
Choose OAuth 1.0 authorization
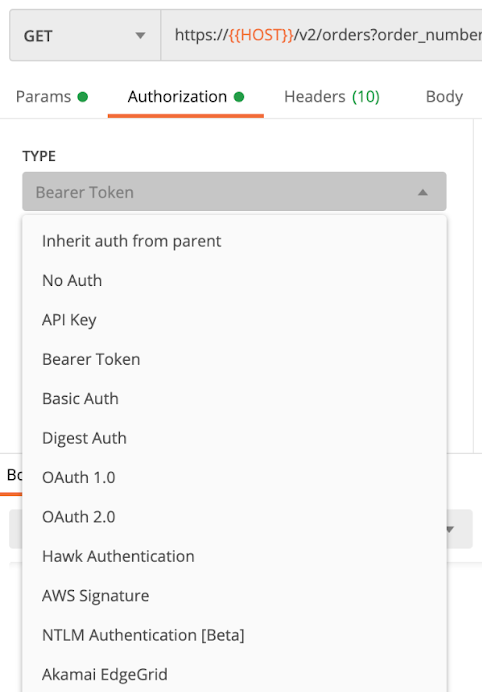(x=234, y=477)
